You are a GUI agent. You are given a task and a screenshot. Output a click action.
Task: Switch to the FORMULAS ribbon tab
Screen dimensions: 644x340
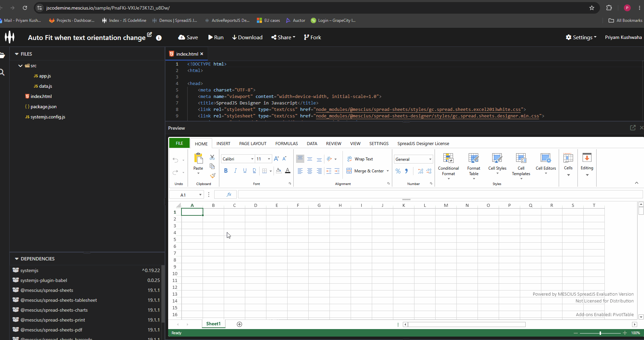coord(287,144)
